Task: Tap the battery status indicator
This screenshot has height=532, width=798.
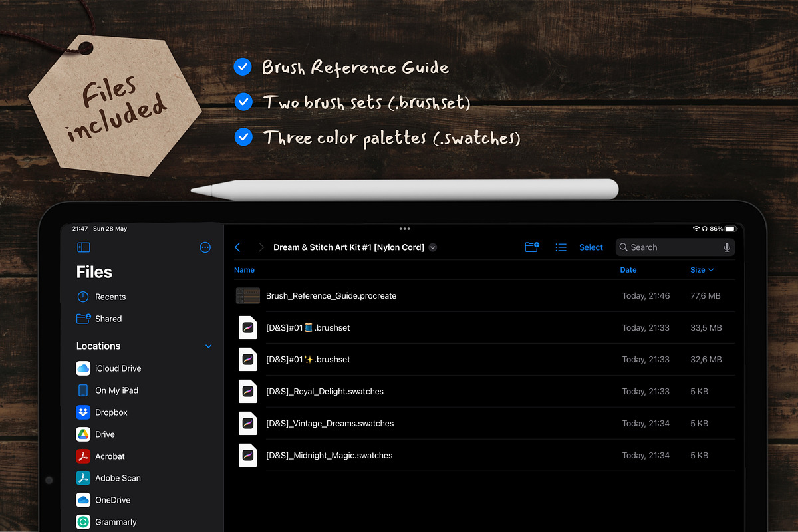Action: pyautogui.click(x=731, y=229)
